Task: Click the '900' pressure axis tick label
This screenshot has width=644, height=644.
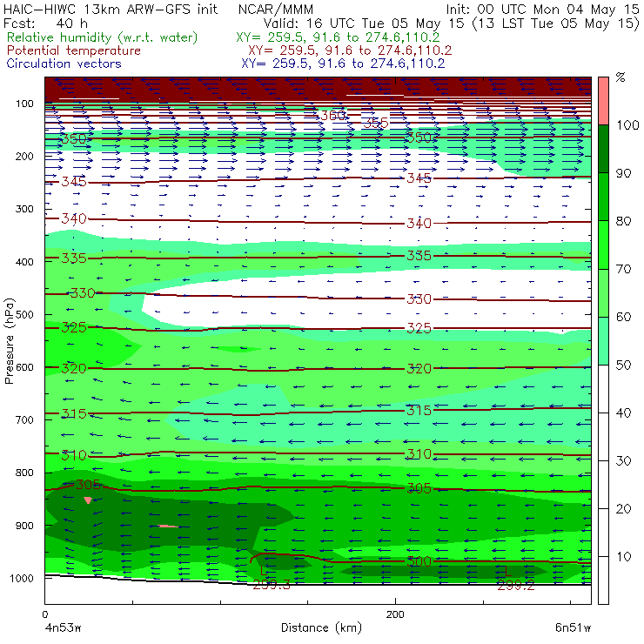Action: pos(24,526)
